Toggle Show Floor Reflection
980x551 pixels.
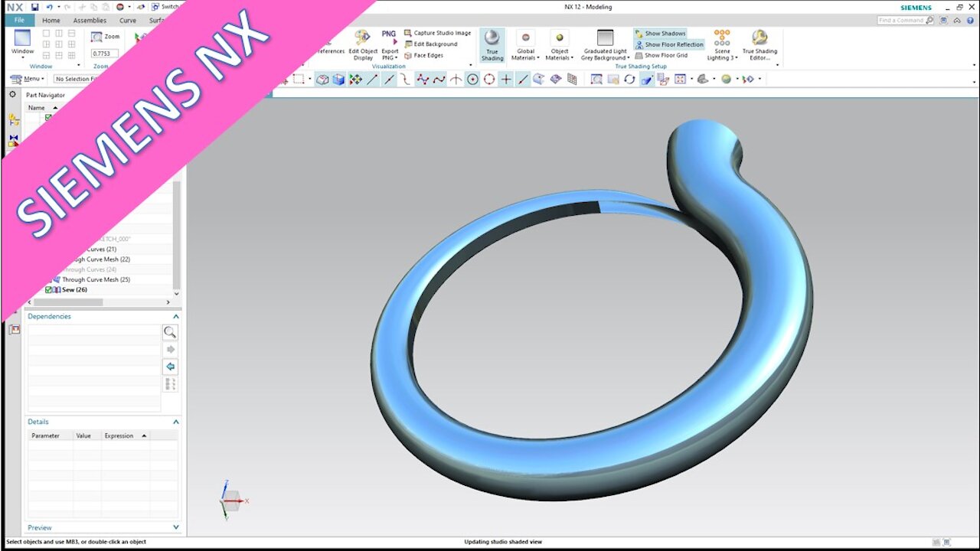pyautogui.click(x=668, y=44)
